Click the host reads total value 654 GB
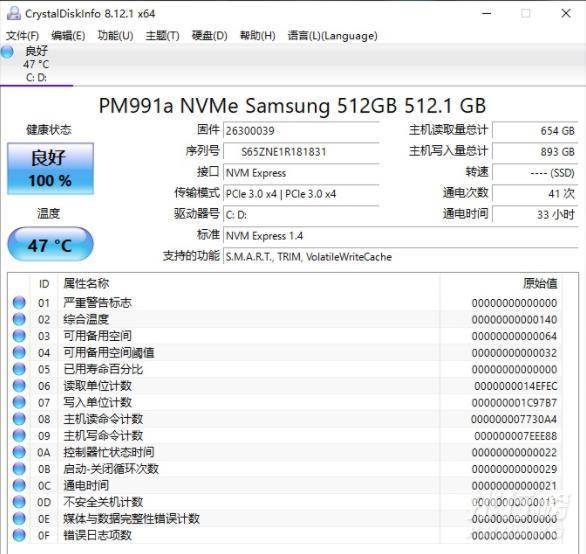 [535, 131]
